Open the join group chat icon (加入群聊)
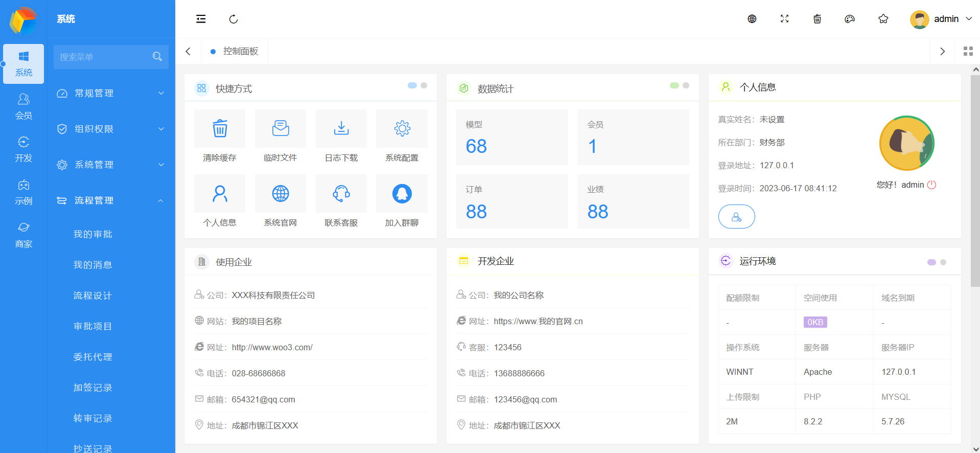This screenshot has height=453, width=980. tap(402, 194)
